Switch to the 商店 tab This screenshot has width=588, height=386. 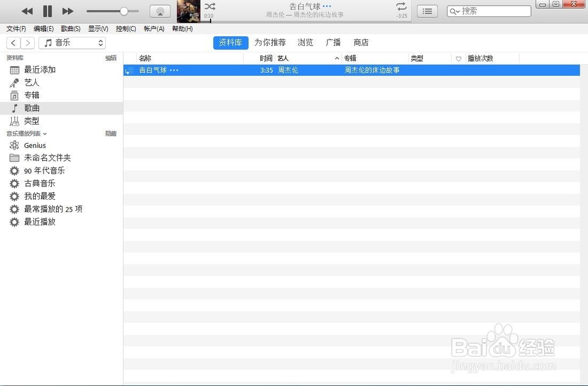(361, 43)
